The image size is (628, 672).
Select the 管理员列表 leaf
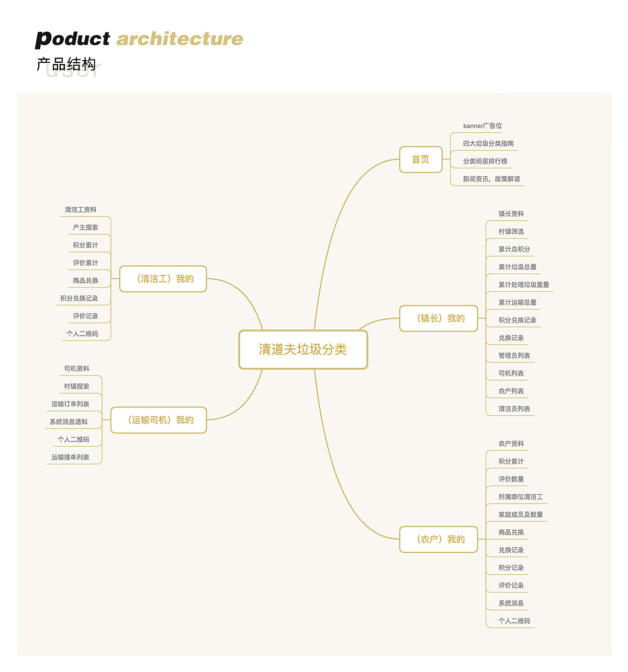click(514, 356)
